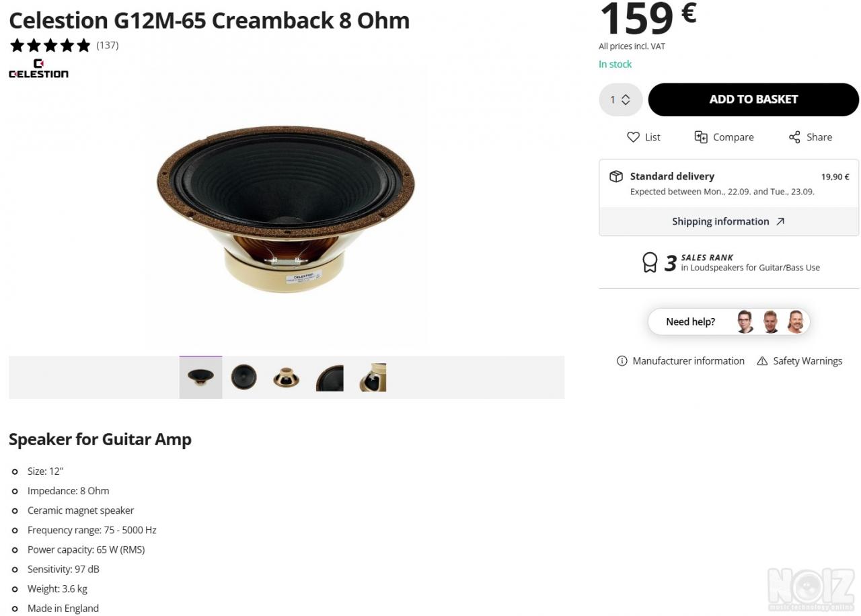The image size is (861, 616).
Task: Click the Manufacturer information info icon
Action: (x=622, y=361)
